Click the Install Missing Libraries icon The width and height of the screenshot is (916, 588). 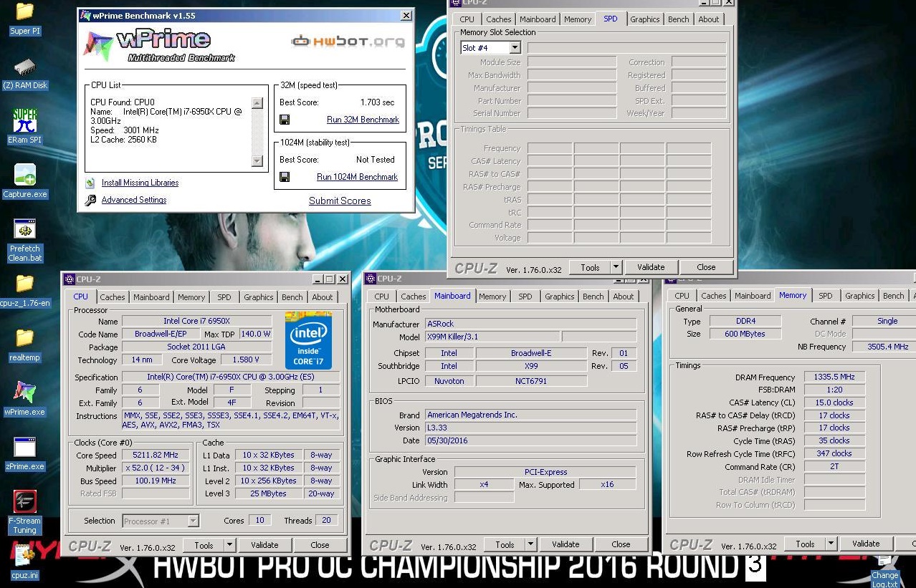[90, 183]
